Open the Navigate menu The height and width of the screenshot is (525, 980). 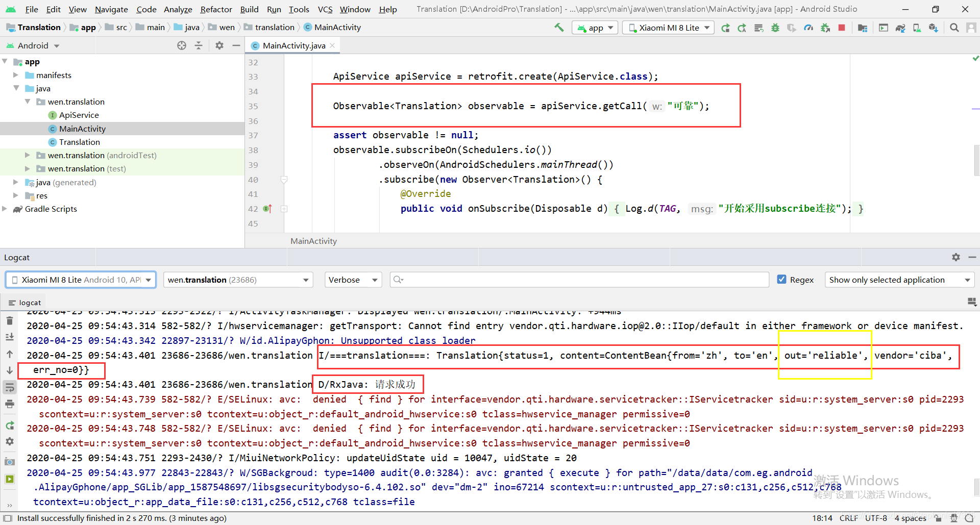tap(111, 9)
